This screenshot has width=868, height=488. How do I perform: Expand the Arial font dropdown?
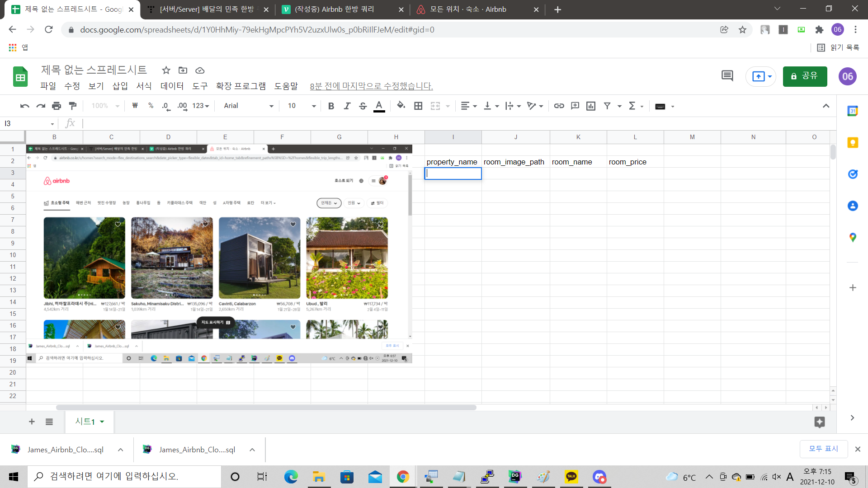(249, 106)
